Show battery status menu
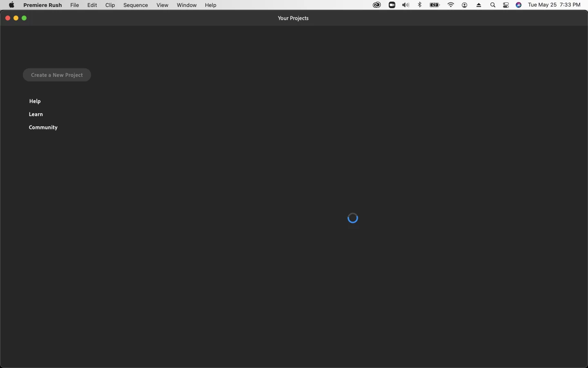The width and height of the screenshot is (588, 368). (435, 5)
